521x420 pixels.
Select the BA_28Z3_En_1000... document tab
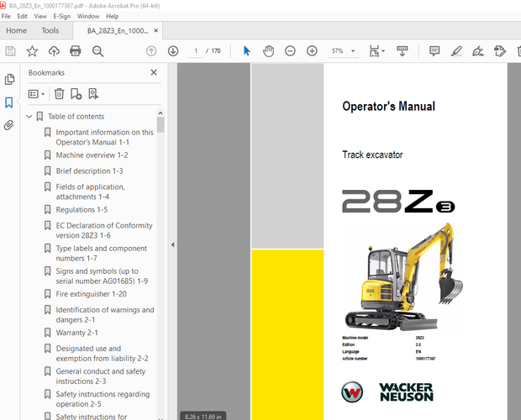118,31
